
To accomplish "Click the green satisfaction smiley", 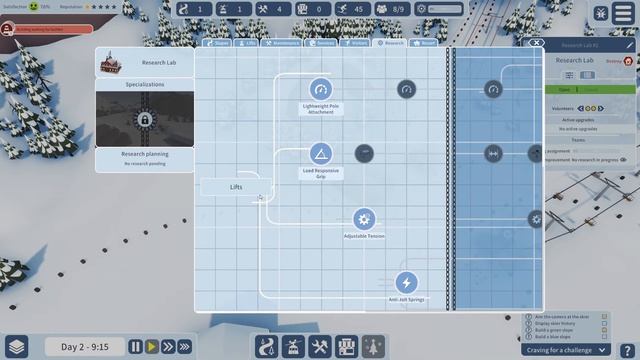I will [33, 6].
